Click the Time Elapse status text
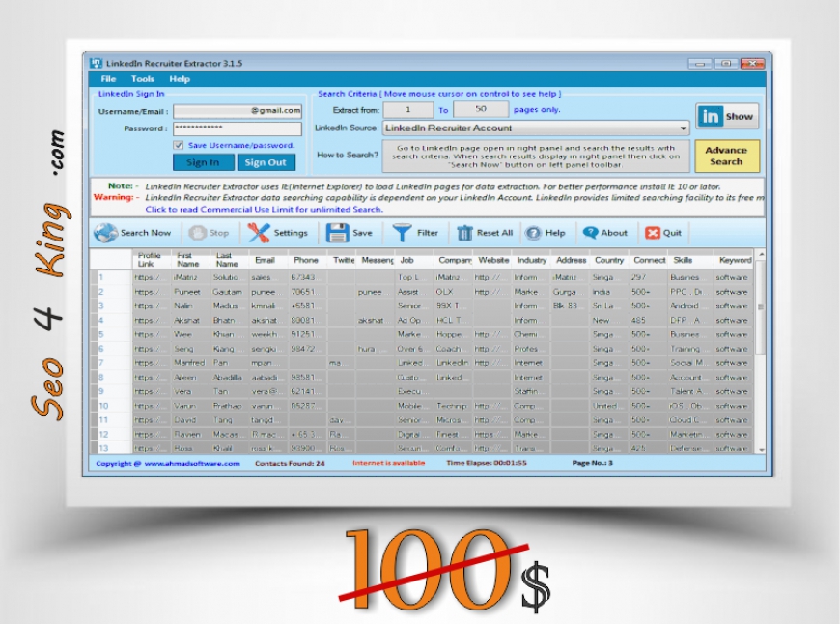This screenshot has width=840, height=624. (x=487, y=463)
